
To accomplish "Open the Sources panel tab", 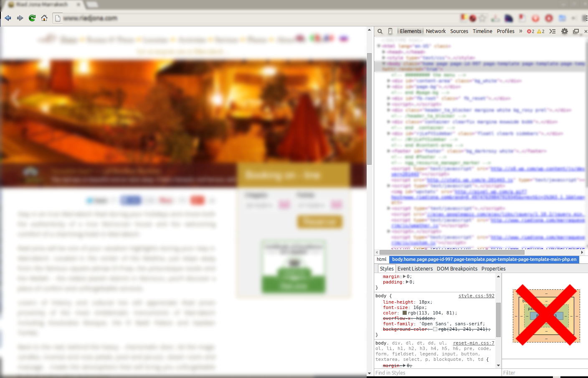I will coord(459,31).
